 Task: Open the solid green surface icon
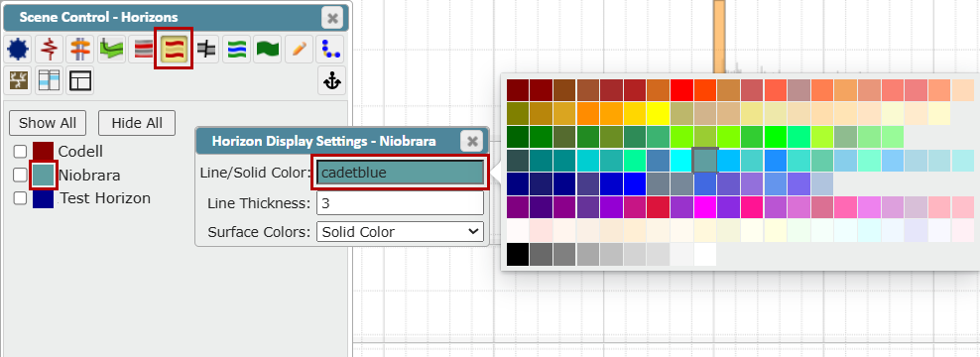268,49
